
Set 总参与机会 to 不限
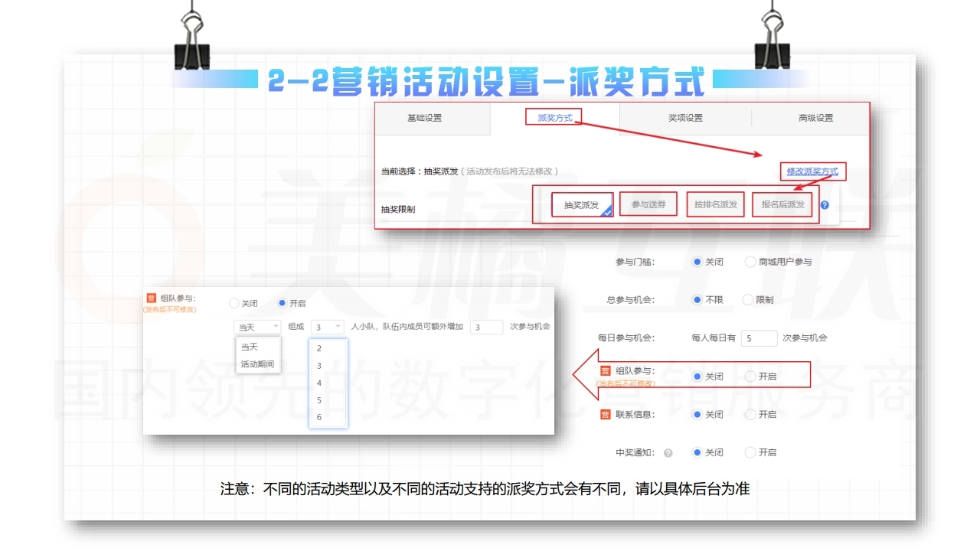697,300
